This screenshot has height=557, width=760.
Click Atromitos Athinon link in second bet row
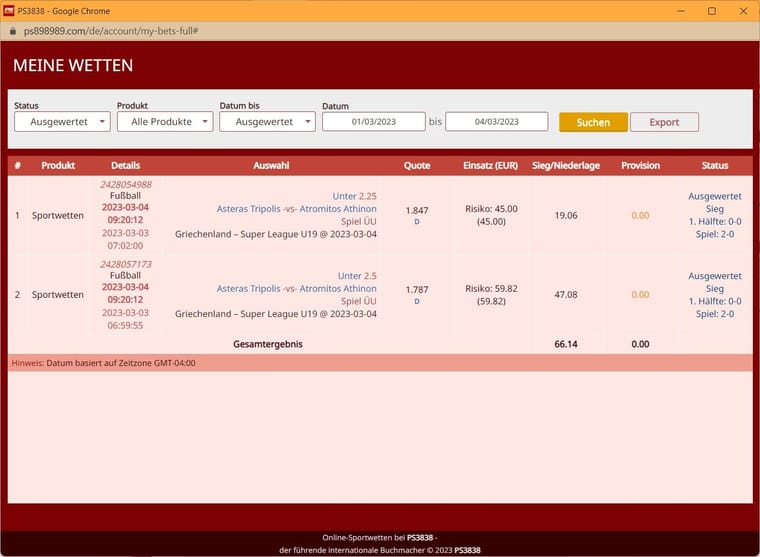pyautogui.click(x=338, y=289)
